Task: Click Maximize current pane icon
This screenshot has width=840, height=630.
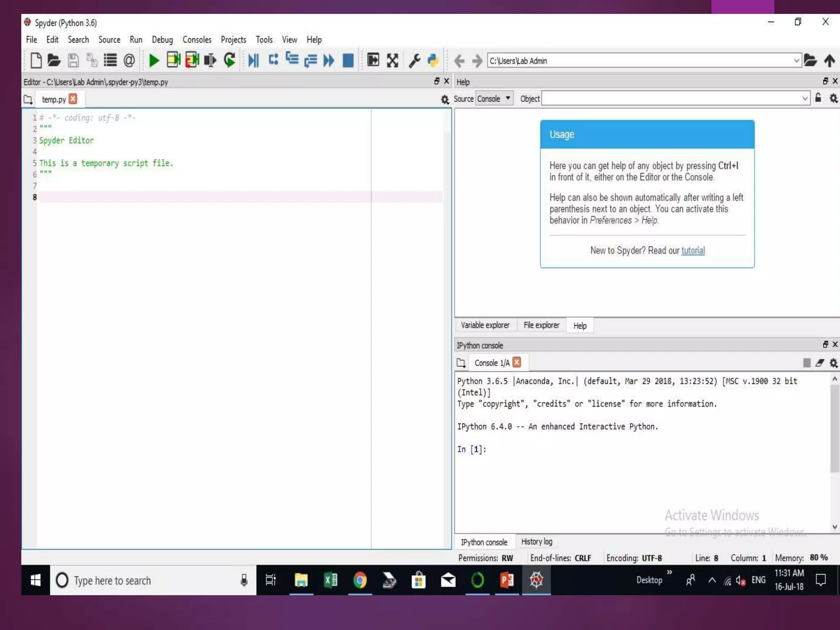Action: [x=373, y=60]
